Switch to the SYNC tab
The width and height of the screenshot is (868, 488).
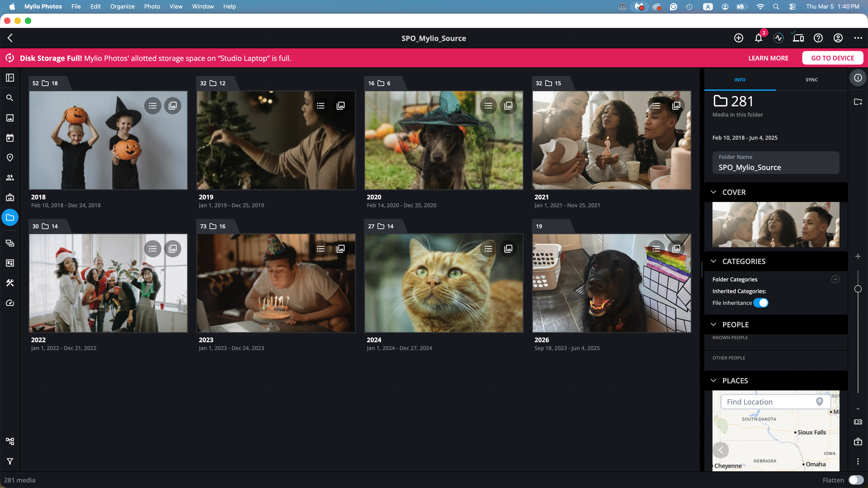pyautogui.click(x=811, y=80)
